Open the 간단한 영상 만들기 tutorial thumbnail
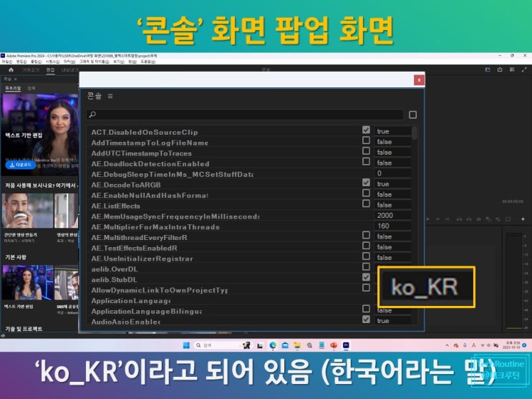 click(27, 211)
